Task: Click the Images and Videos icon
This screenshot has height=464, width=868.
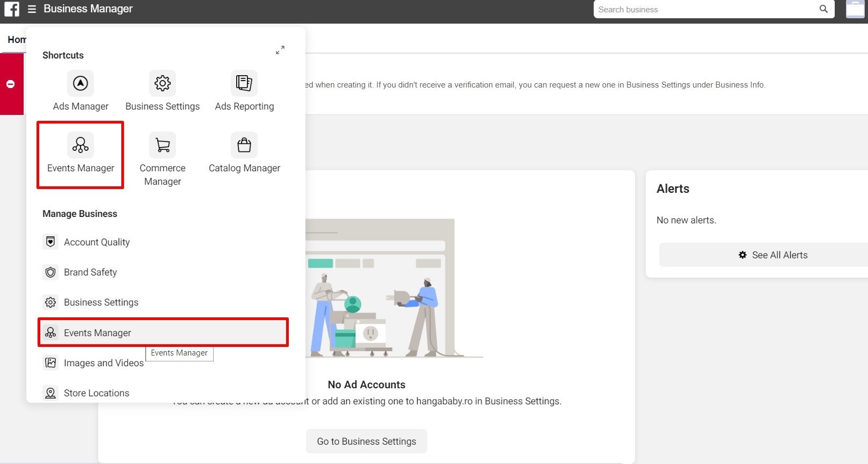Action: tap(50, 363)
